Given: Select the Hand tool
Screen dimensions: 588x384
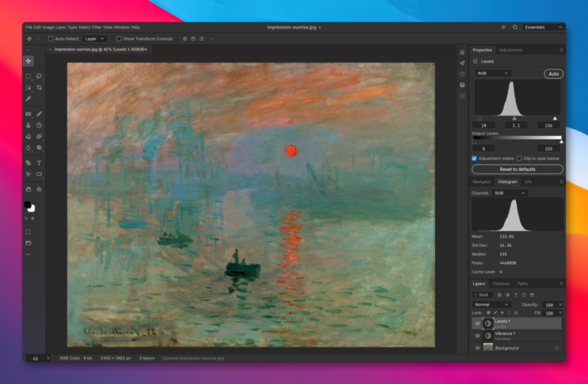Looking at the screenshot, I should [x=28, y=190].
